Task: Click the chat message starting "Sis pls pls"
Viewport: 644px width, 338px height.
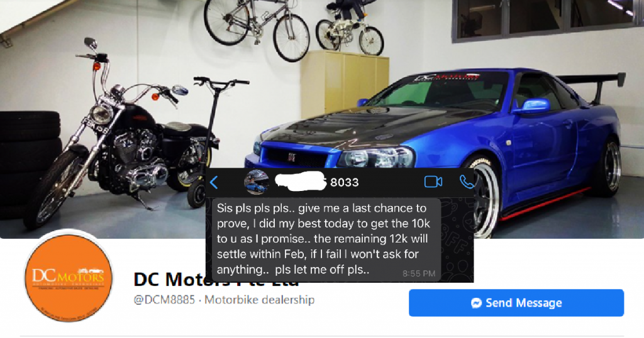Action: pyautogui.click(x=326, y=239)
